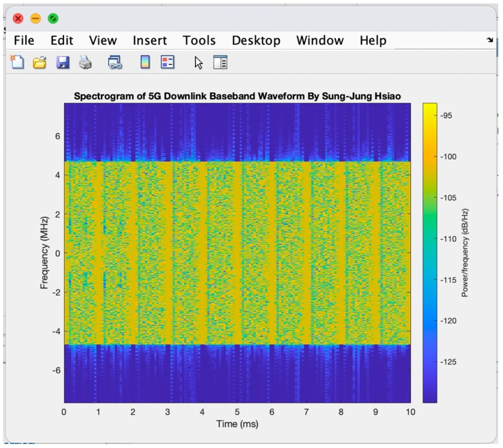Open the Edit menu

pyautogui.click(x=62, y=40)
